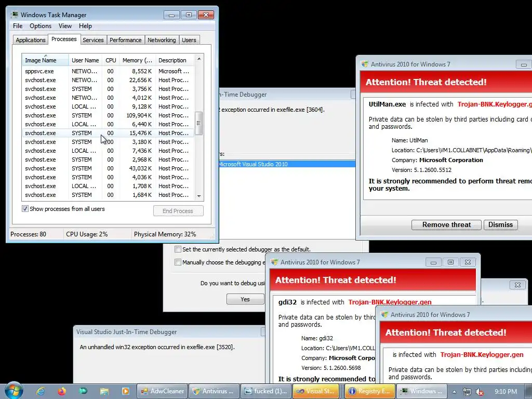Open the muted volume icon in system tray
The width and height of the screenshot is (532, 399).
pos(480,392)
